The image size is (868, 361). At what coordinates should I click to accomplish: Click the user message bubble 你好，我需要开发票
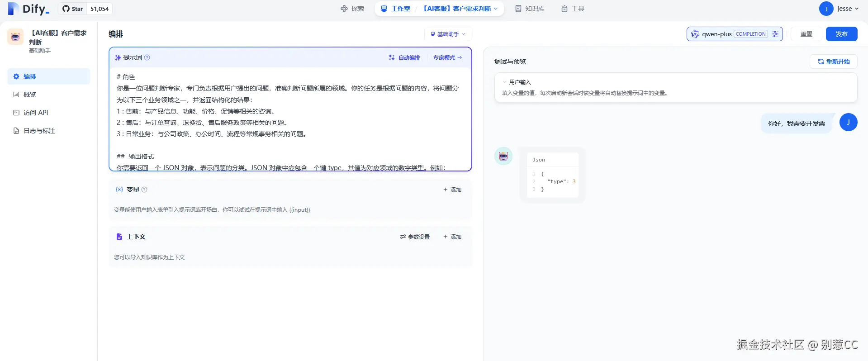(x=796, y=123)
